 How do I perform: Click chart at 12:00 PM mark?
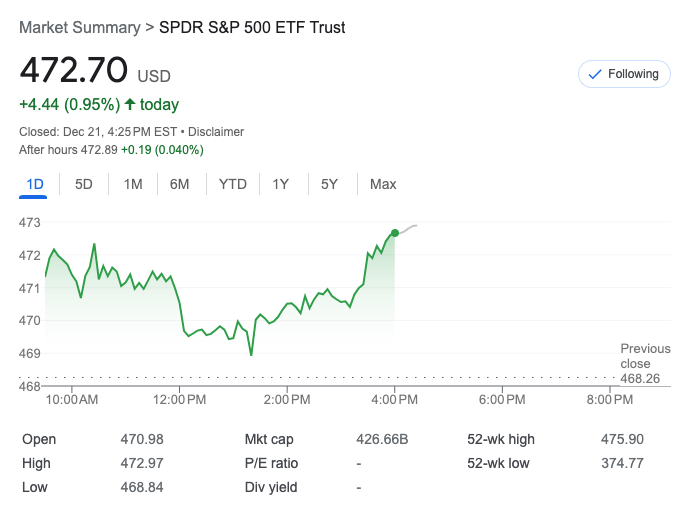click(x=180, y=300)
